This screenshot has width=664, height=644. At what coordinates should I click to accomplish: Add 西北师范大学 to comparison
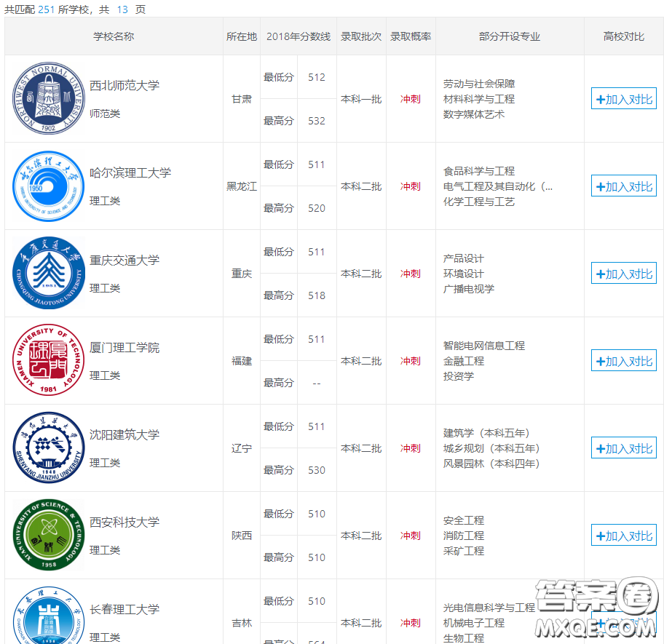pos(624,98)
